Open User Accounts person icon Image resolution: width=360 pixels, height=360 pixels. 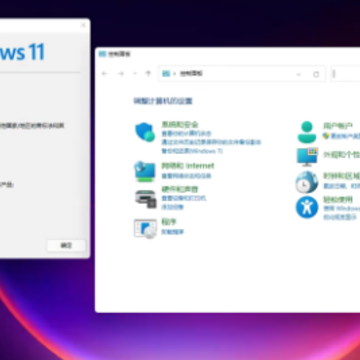tap(307, 132)
